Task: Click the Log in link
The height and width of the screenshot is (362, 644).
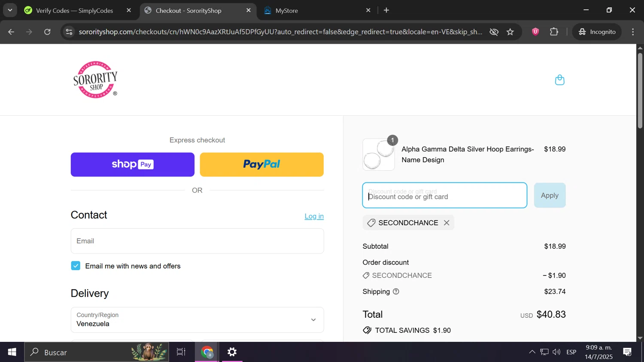Action: click(x=314, y=216)
